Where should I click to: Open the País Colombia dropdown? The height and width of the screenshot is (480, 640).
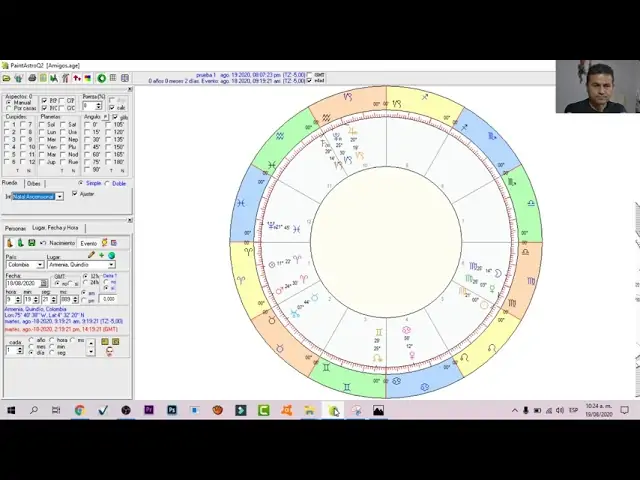[40, 265]
